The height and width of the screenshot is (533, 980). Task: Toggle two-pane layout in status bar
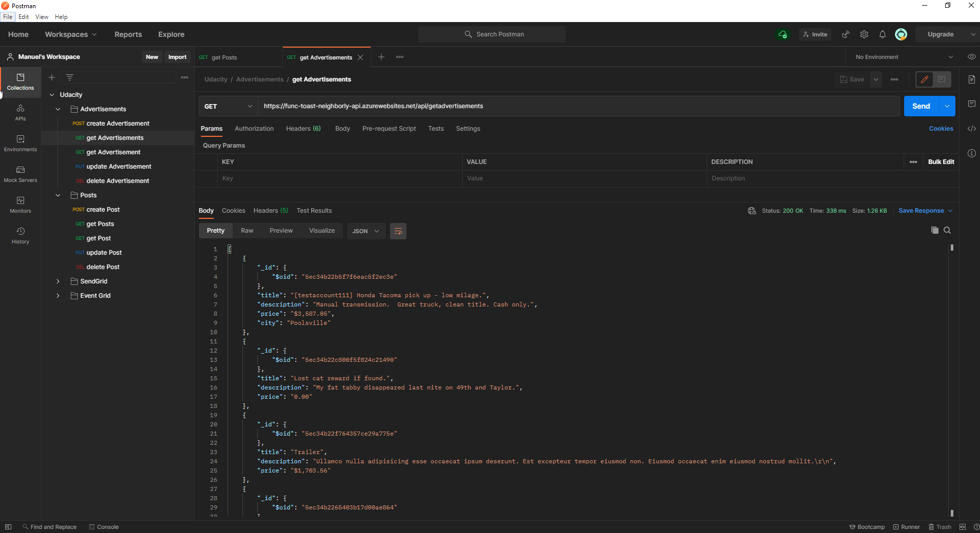tap(963, 527)
